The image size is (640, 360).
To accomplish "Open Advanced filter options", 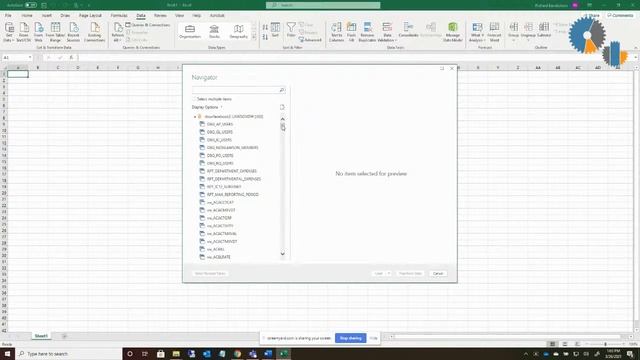I will tap(310, 40).
